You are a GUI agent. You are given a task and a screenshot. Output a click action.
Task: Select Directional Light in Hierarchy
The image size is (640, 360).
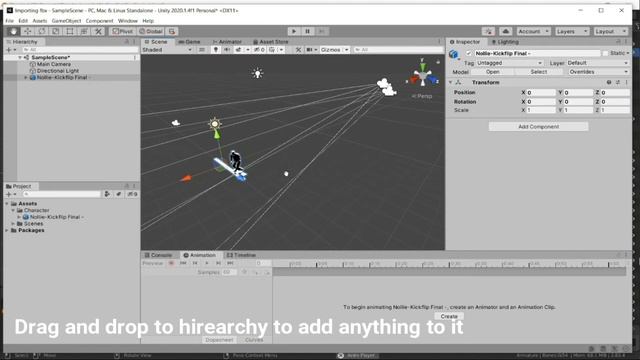tap(58, 71)
